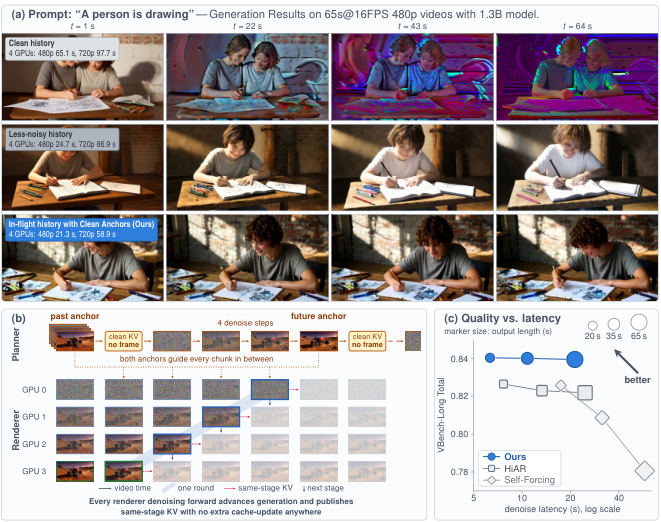Click the "Less-noisy history" label badge
The image size is (661, 522).
pyautogui.click(x=62, y=139)
